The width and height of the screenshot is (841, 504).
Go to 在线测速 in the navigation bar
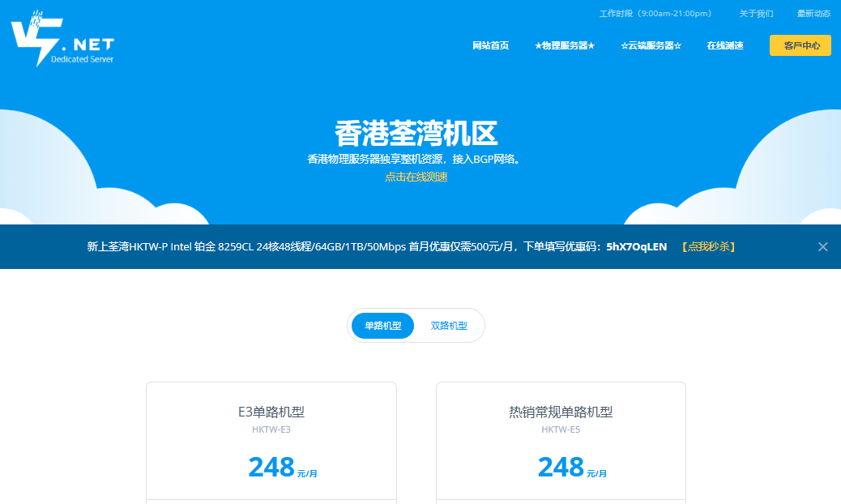(x=725, y=45)
